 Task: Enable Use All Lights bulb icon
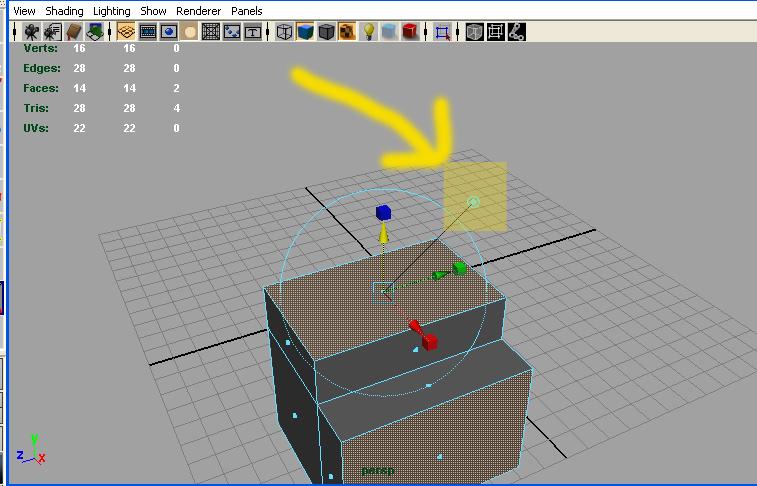click(x=369, y=32)
